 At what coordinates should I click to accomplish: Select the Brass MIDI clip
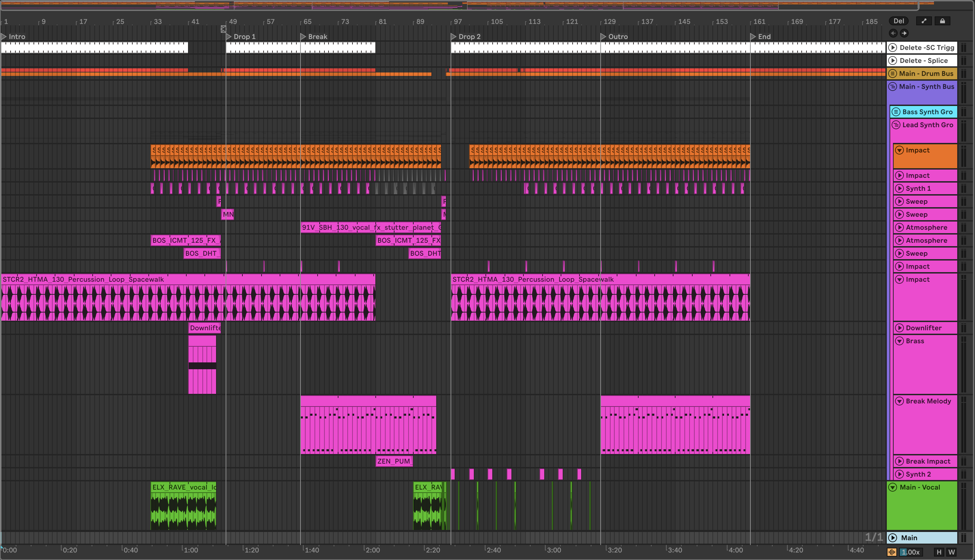point(202,364)
